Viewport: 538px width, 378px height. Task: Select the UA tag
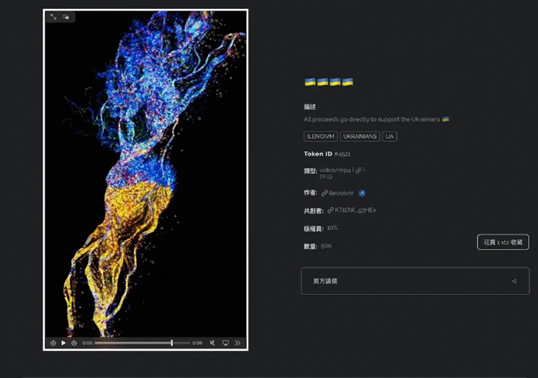tap(390, 137)
